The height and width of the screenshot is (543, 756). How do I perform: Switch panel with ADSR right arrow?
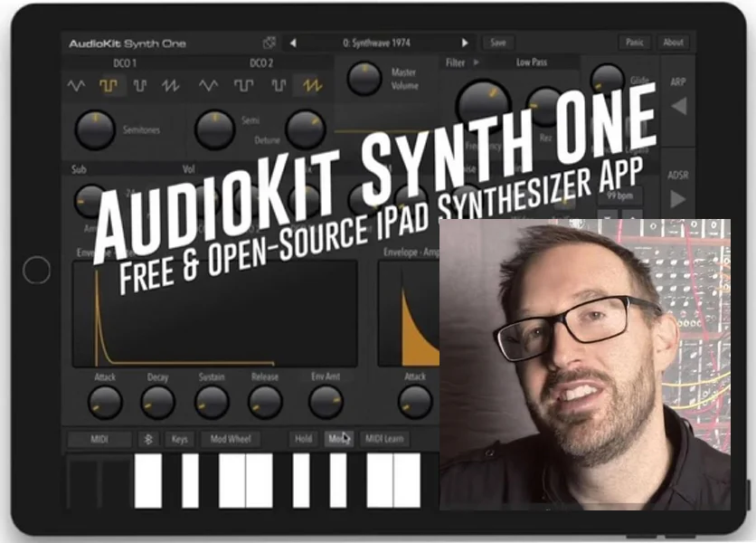point(678,199)
